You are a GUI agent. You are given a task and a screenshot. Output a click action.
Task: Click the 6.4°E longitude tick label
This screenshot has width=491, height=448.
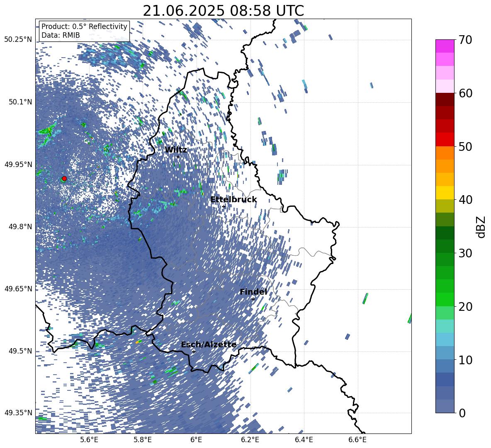[x=304, y=440]
